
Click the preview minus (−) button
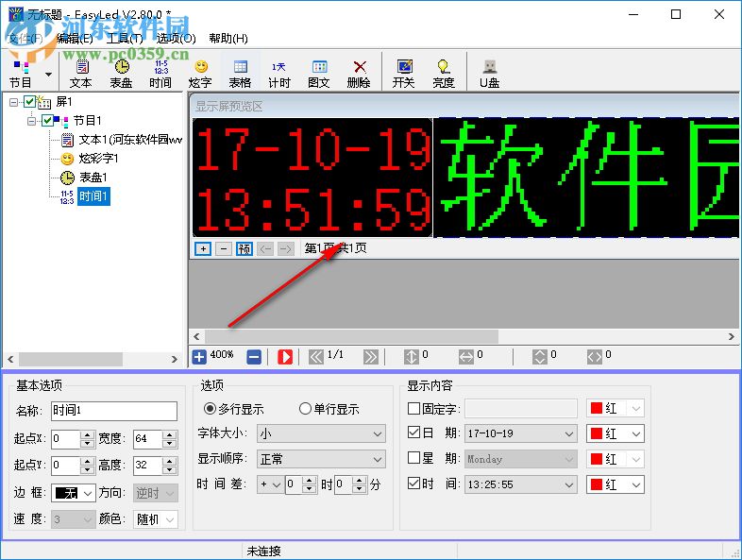pos(224,248)
